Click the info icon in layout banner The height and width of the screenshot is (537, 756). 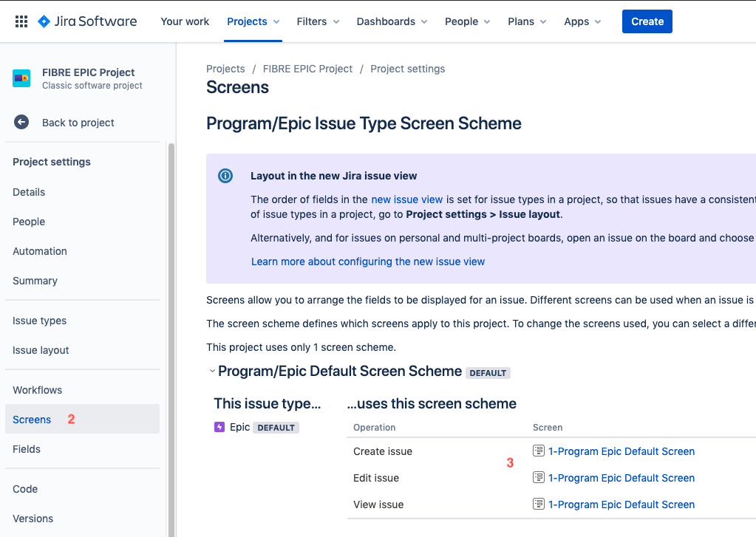pyautogui.click(x=225, y=176)
